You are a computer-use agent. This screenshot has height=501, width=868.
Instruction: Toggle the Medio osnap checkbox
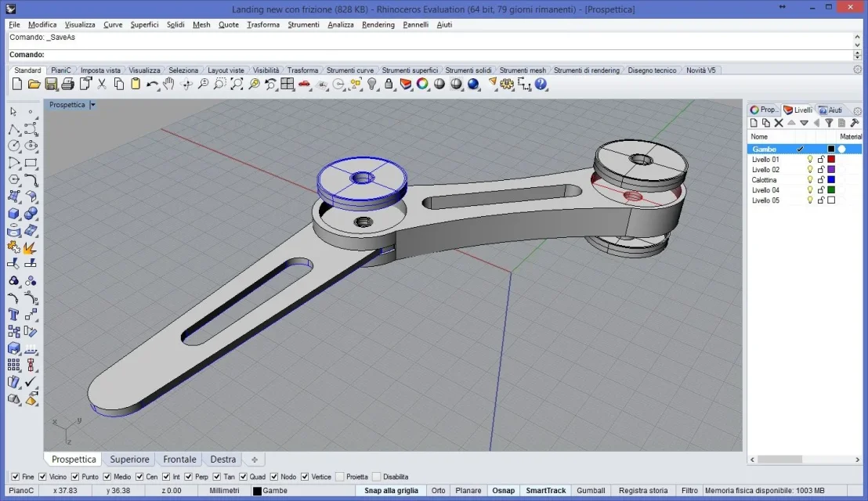coord(107,477)
